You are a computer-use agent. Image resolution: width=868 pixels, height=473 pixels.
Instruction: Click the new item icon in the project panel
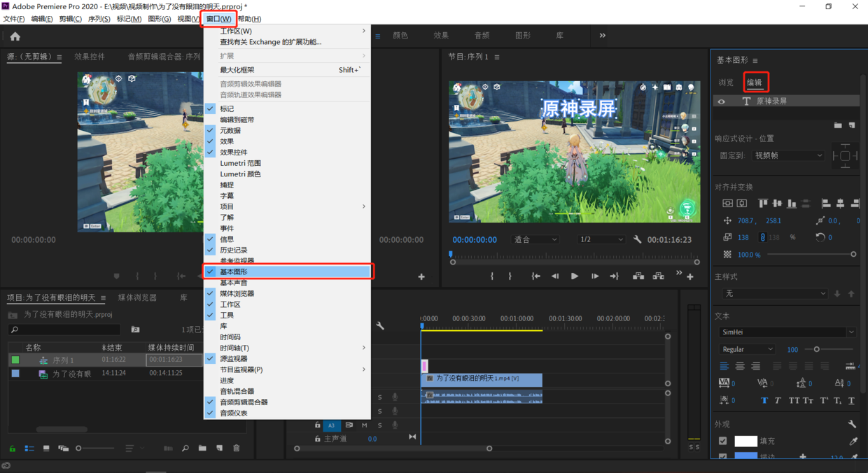[x=219, y=449]
